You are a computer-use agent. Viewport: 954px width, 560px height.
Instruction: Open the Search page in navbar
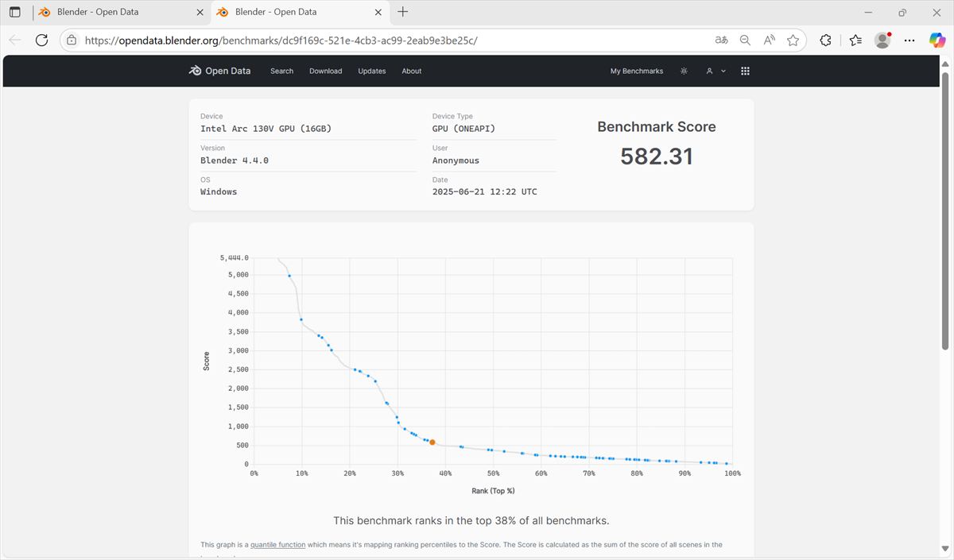pos(281,71)
